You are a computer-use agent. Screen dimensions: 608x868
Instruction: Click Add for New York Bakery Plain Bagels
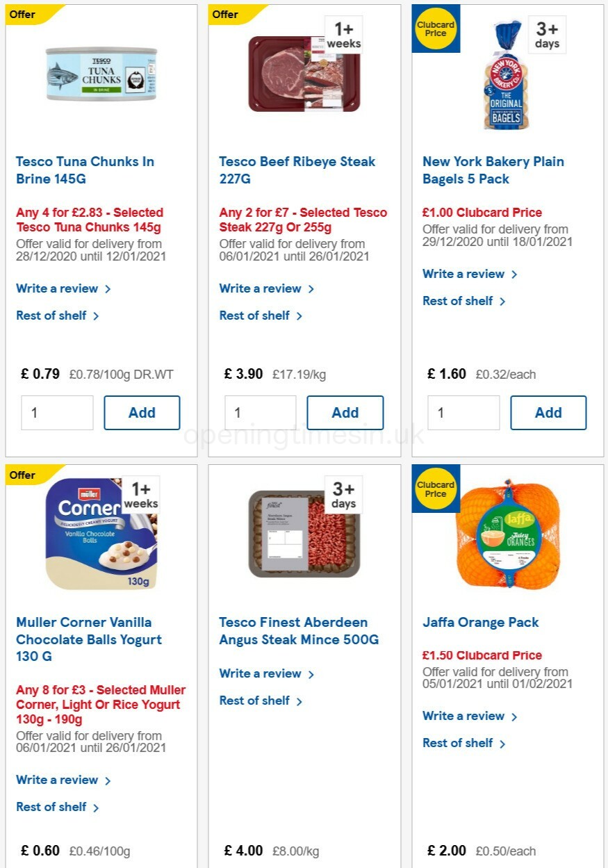coord(548,412)
